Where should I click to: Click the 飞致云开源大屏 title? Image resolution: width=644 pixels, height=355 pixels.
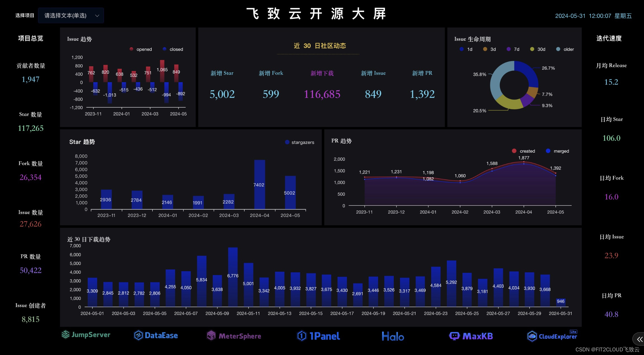(x=316, y=14)
